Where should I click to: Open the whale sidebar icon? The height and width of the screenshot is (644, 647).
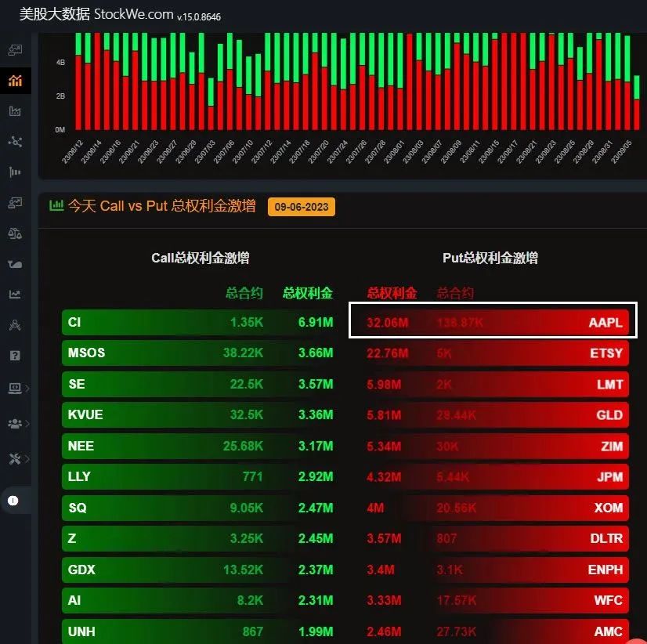pos(15,264)
